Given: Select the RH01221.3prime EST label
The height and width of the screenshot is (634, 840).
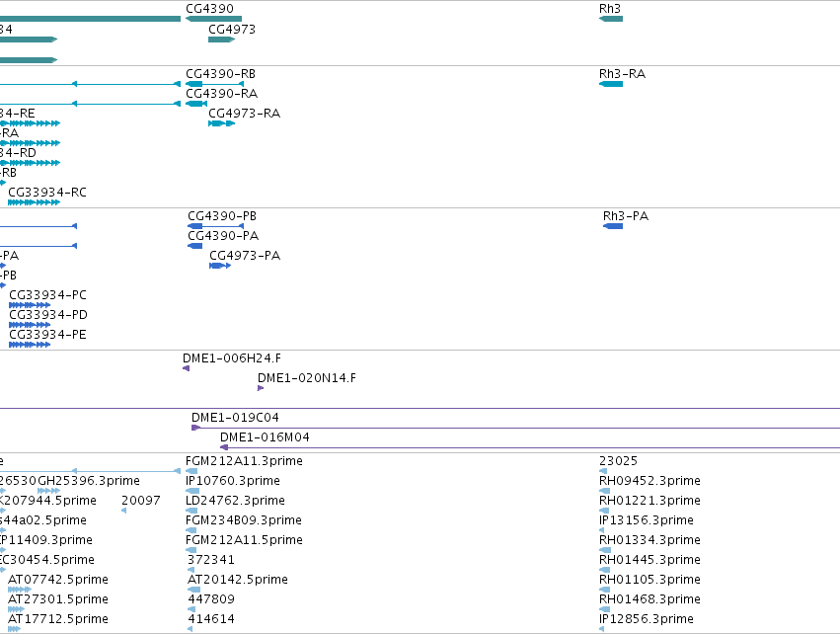Looking at the screenshot, I should click(649, 501).
